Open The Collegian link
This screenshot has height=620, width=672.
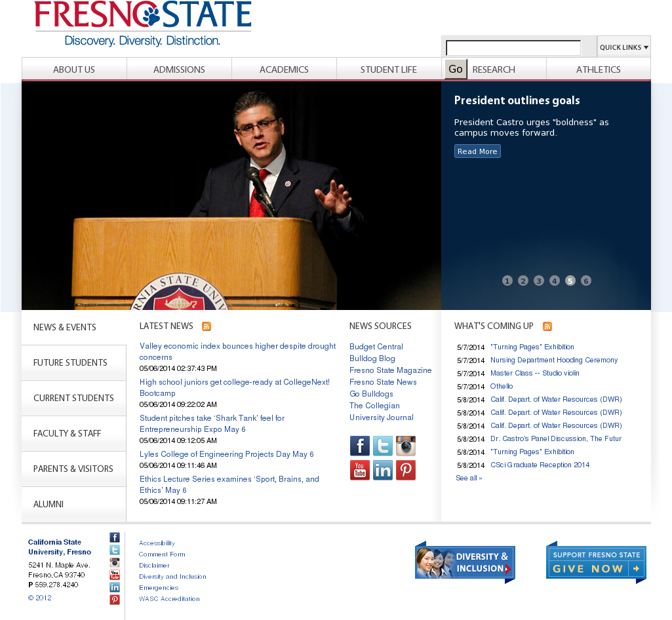coord(374,405)
